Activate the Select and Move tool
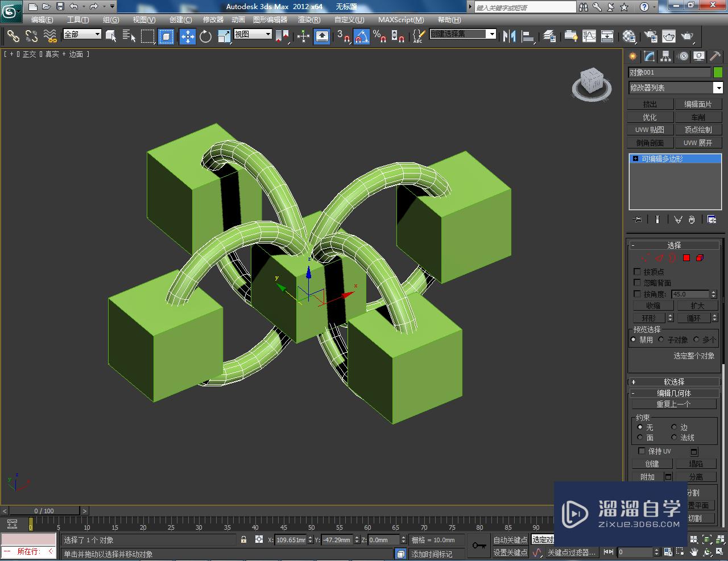 pos(187,36)
